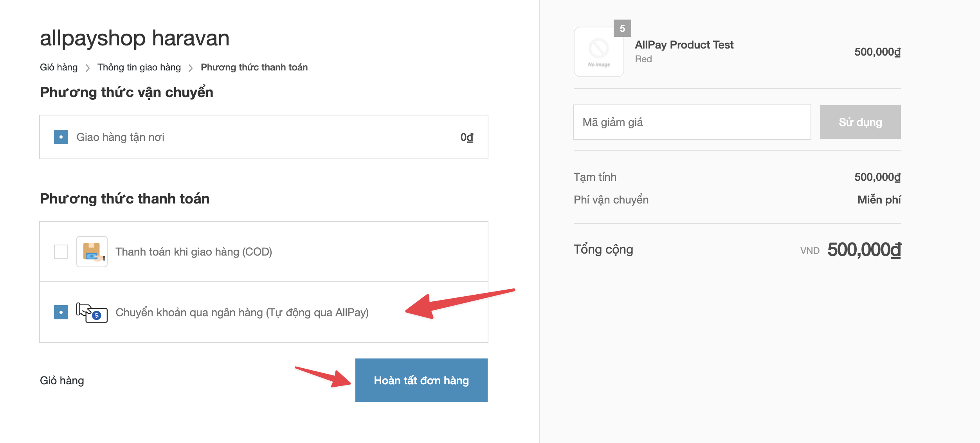Open the 'allpayshop haravan' store title
The image size is (980, 443).
(135, 38)
